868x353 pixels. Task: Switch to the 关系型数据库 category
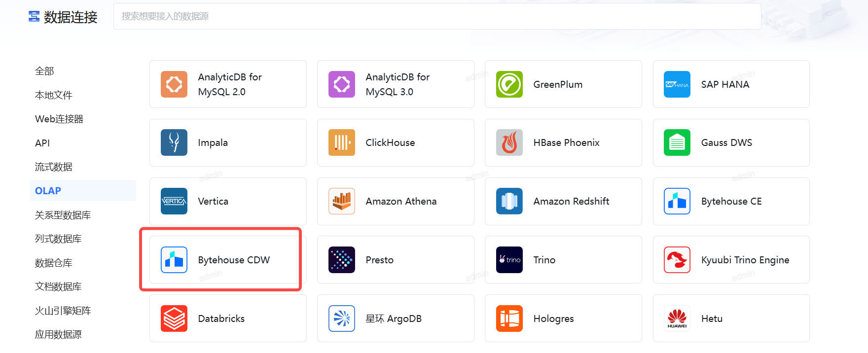pos(63,215)
